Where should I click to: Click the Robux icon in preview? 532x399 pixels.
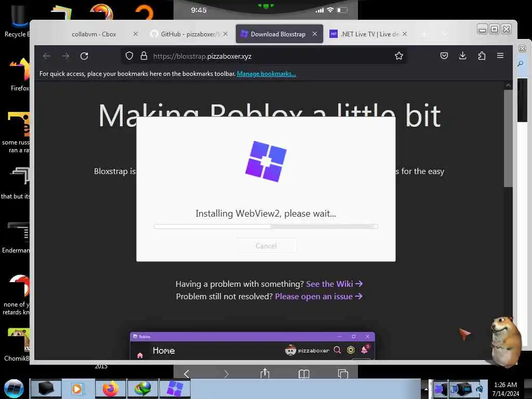tap(351, 350)
